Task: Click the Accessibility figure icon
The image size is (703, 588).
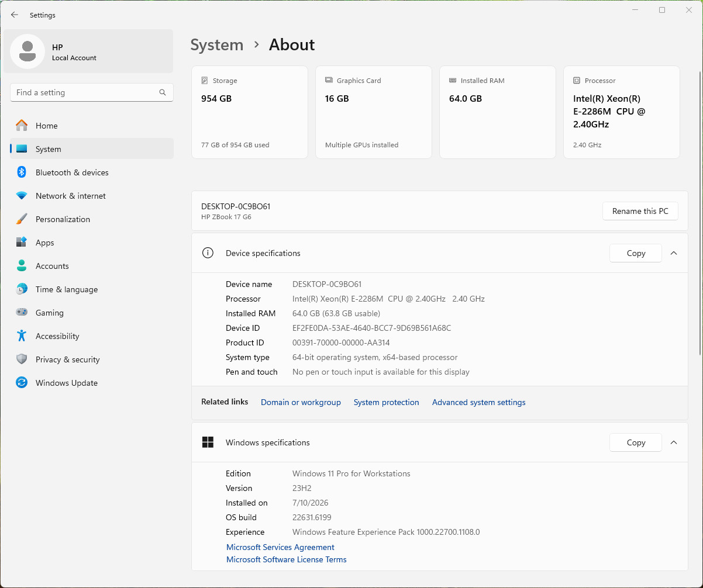Action: (x=22, y=336)
